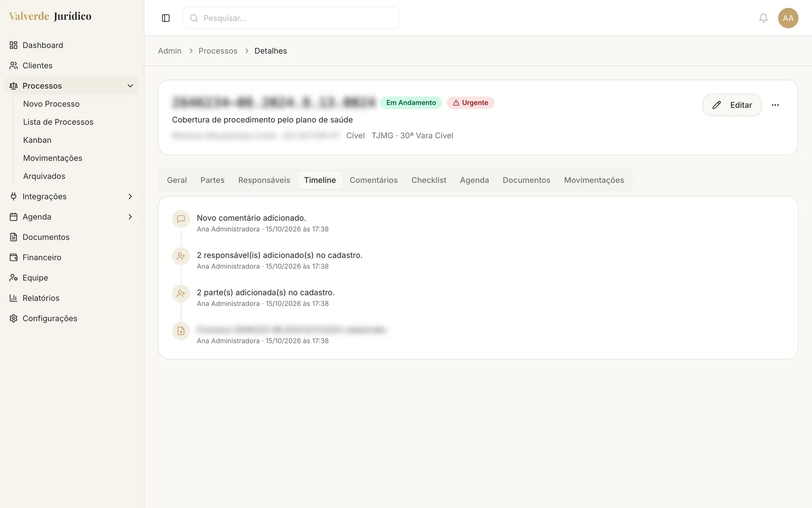Go to Processos breadcrumb link

(218, 51)
